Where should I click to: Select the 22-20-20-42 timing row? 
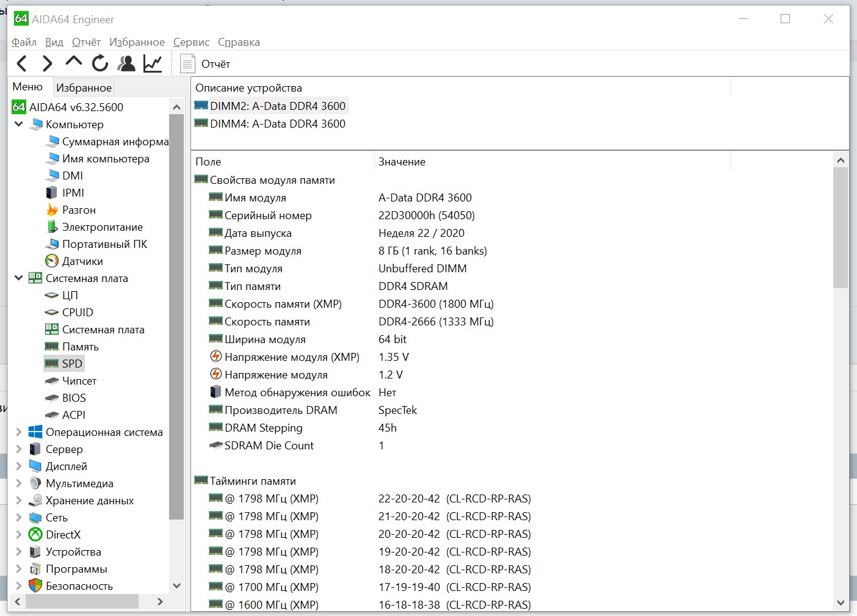pos(460,498)
